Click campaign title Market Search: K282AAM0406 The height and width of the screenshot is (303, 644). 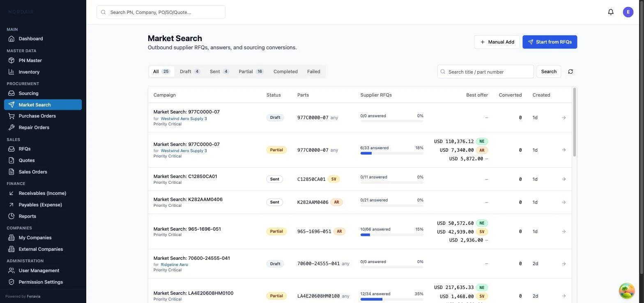[x=188, y=199]
